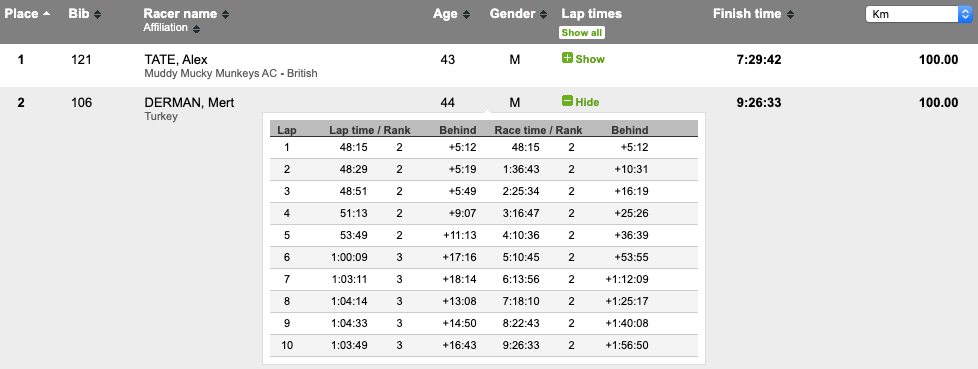978x369 pixels.
Task: Click the Racer name column header
Action: click(x=180, y=14)
